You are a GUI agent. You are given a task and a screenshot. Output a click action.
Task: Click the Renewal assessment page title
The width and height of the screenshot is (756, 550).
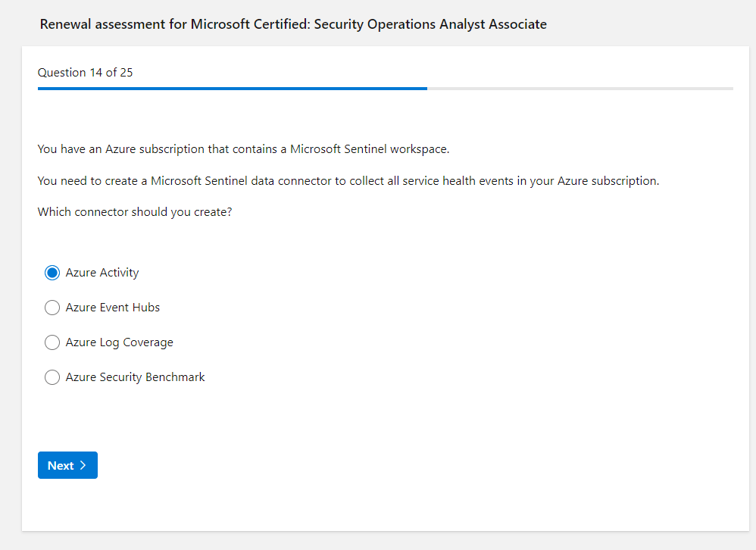pyautogui.click(x=293, y=24)
